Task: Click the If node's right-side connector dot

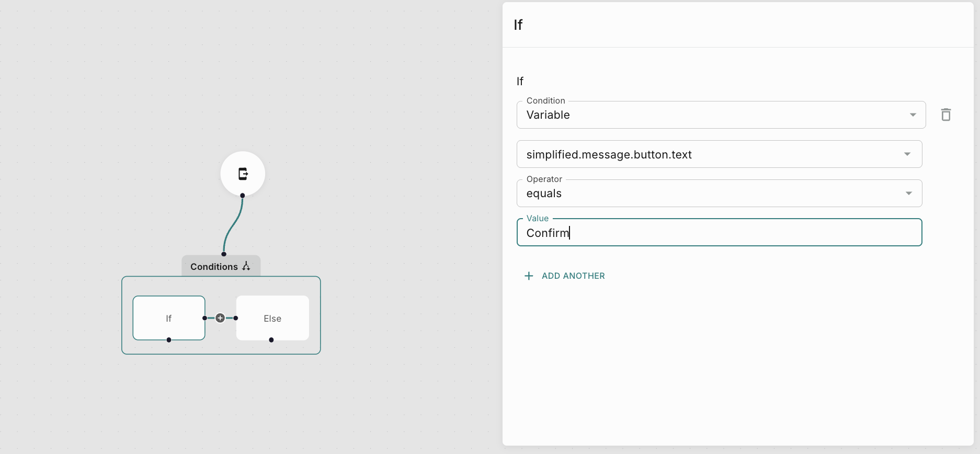Action: (204, 318)
